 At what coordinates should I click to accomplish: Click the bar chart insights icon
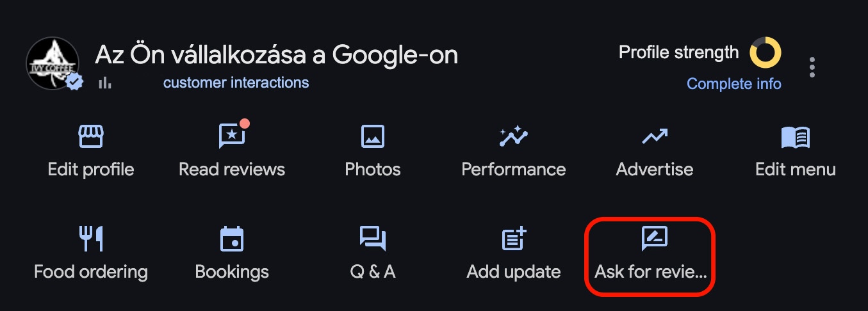tap(105, 83)
